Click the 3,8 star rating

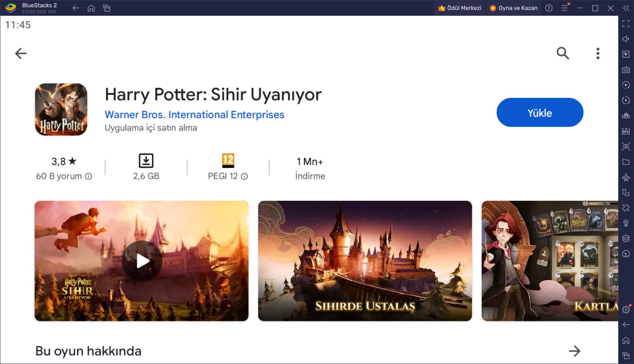point(64,162)
